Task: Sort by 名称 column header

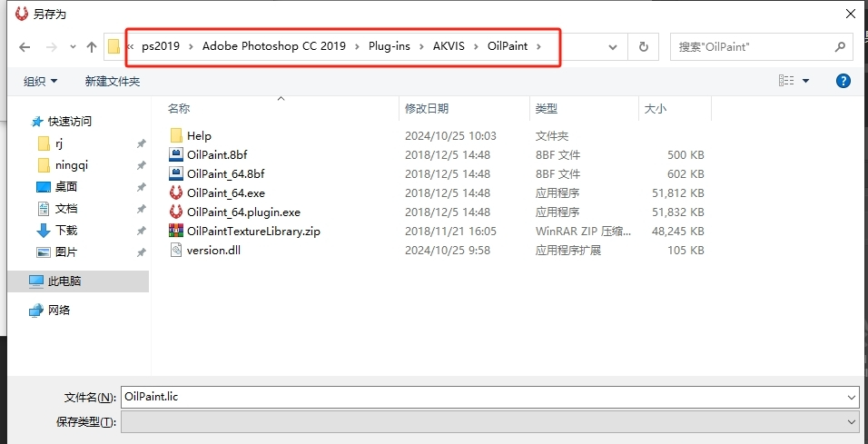Action: [x=179, y=109]
